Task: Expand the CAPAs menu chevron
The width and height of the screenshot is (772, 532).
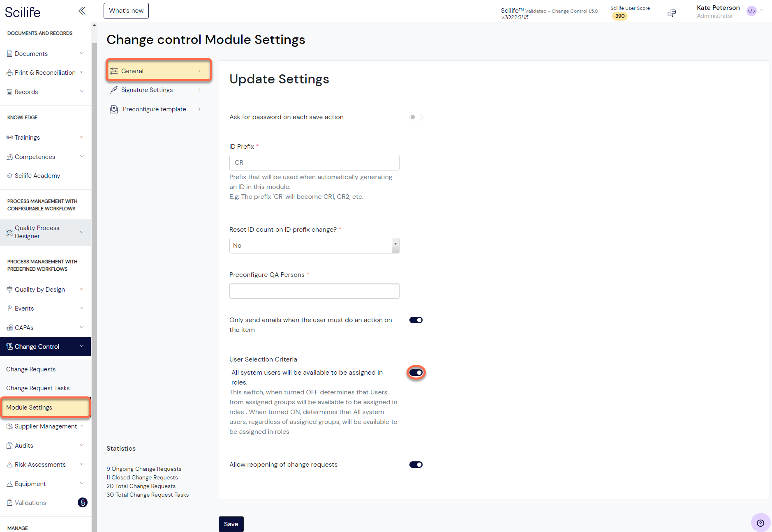Action: pyautogui.click(x=81, y=327)
